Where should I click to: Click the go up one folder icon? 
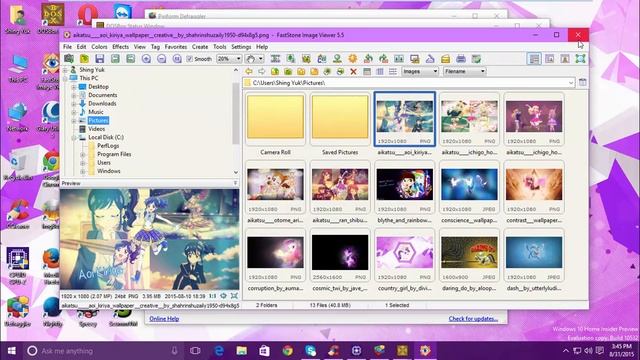(275, 71)
